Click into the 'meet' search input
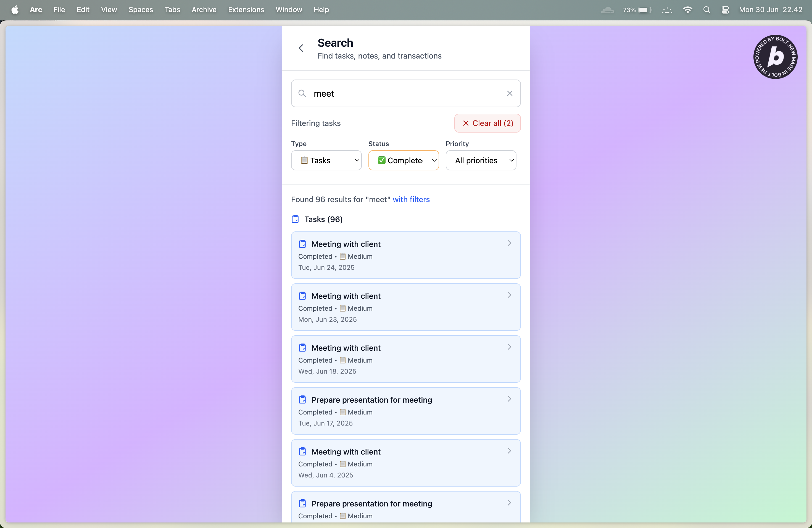Image resolution: width=812 pixels, height=528 pixels. point(403,93)
